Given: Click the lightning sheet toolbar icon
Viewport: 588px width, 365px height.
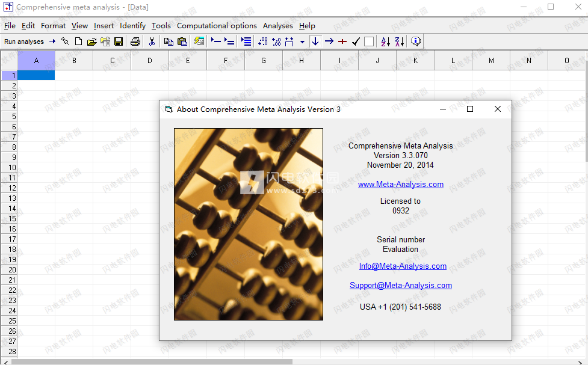Looking at the screenshot, I should [x=199, y=41].
